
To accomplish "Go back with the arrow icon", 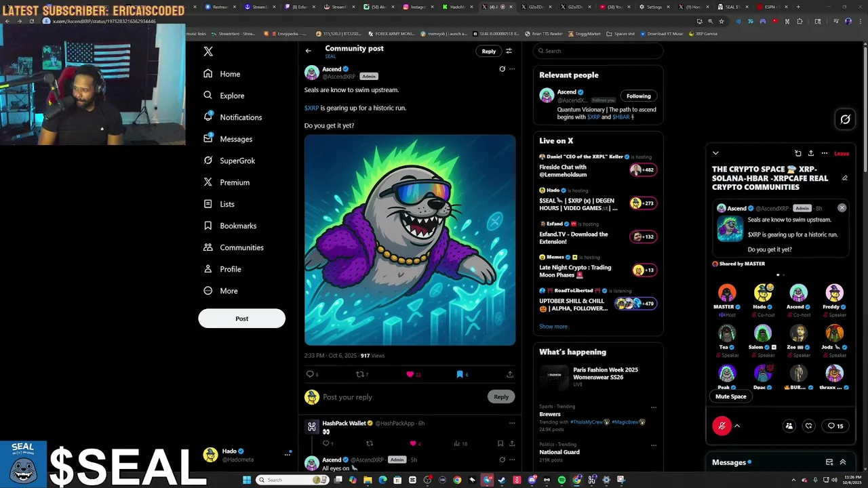I will pyautogui.click(x=308, y=51).
